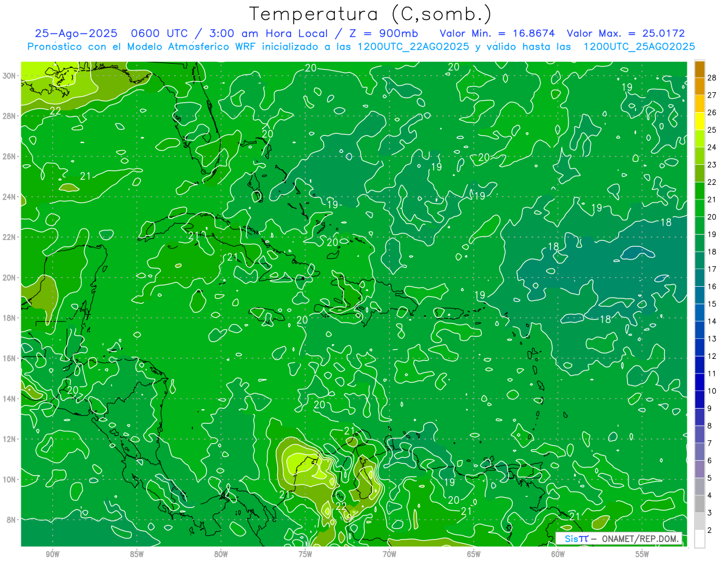Click the '75W' longitude axis label
728x562 pixels.
click(x=305, y=554)
